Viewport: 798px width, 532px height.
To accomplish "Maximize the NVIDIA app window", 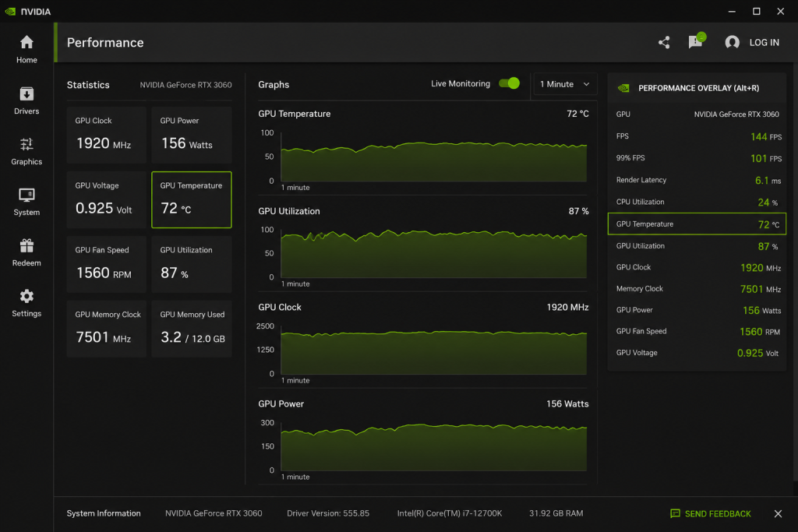I will (x=756, y=11).
